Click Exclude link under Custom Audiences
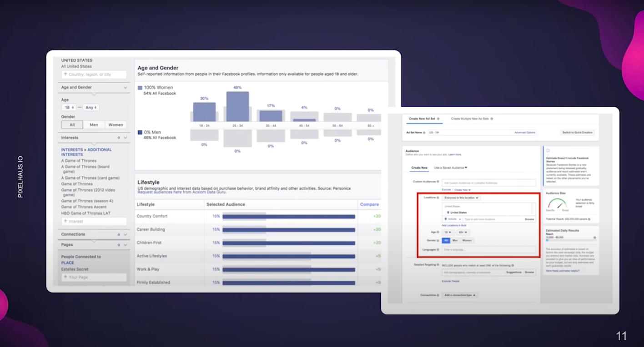The image size is (644, 347). (x=446, y=190)
